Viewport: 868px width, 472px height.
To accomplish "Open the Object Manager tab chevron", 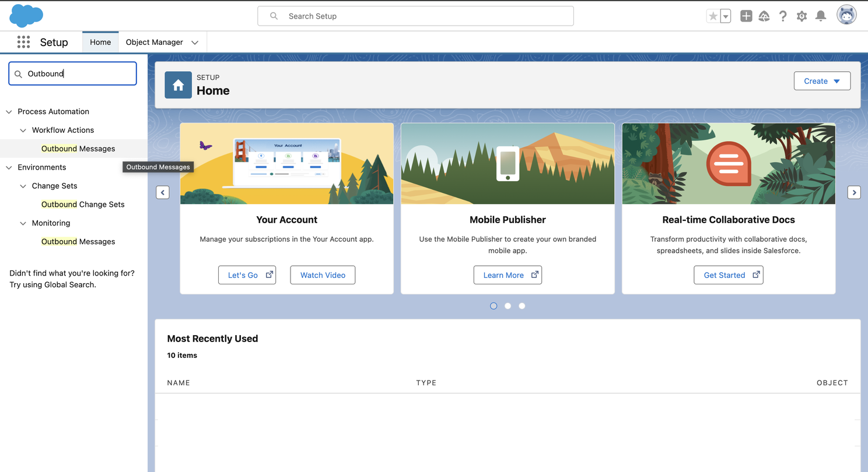I will click(x=195, y=43).
